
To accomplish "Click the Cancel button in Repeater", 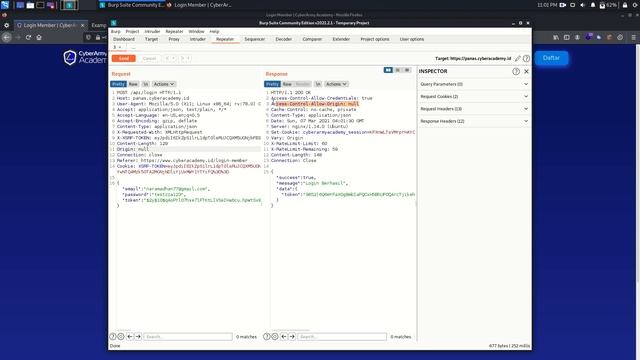I will click(149, 58).
